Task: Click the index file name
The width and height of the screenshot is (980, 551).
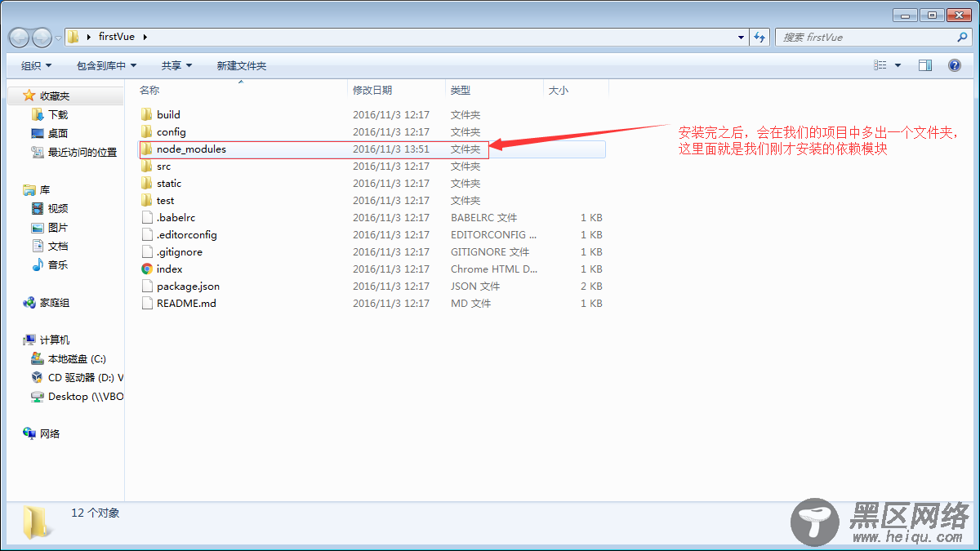Action: (169, 269)
